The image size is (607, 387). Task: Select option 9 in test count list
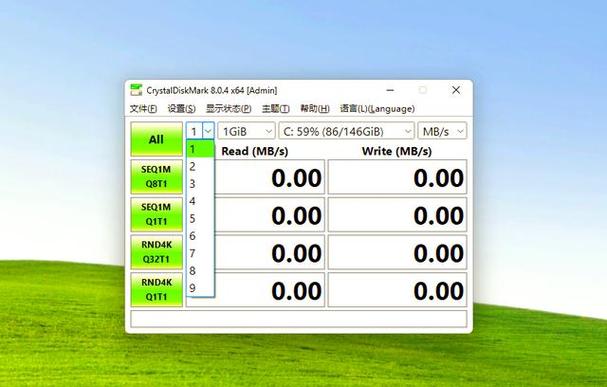200,288
